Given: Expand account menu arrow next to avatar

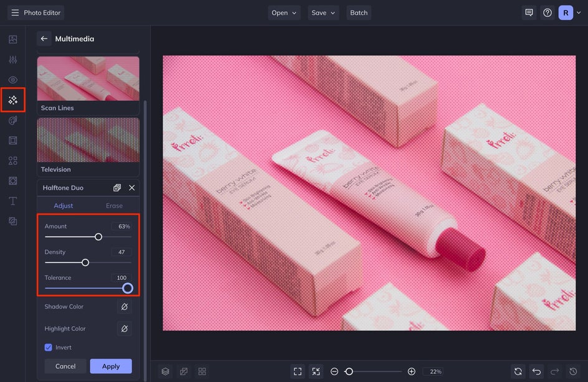Looking at the screenshot, I should pyautogui.click(x=579, y=12).
